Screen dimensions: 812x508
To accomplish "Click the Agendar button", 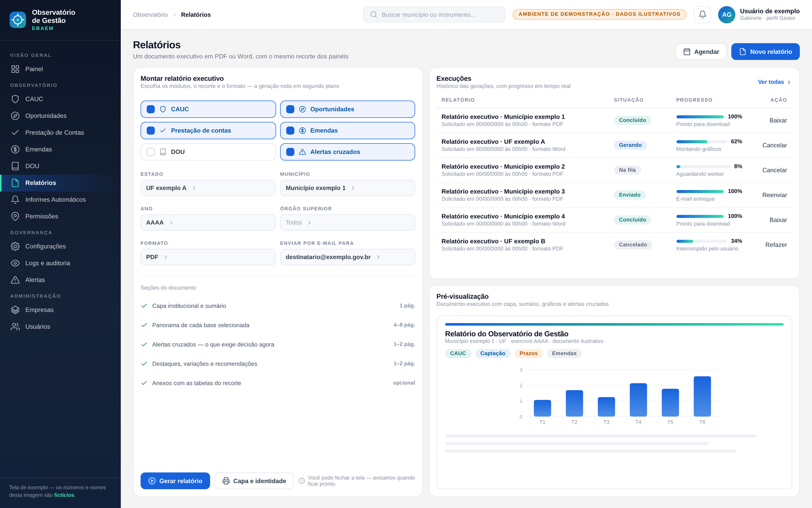I will 701,52.
